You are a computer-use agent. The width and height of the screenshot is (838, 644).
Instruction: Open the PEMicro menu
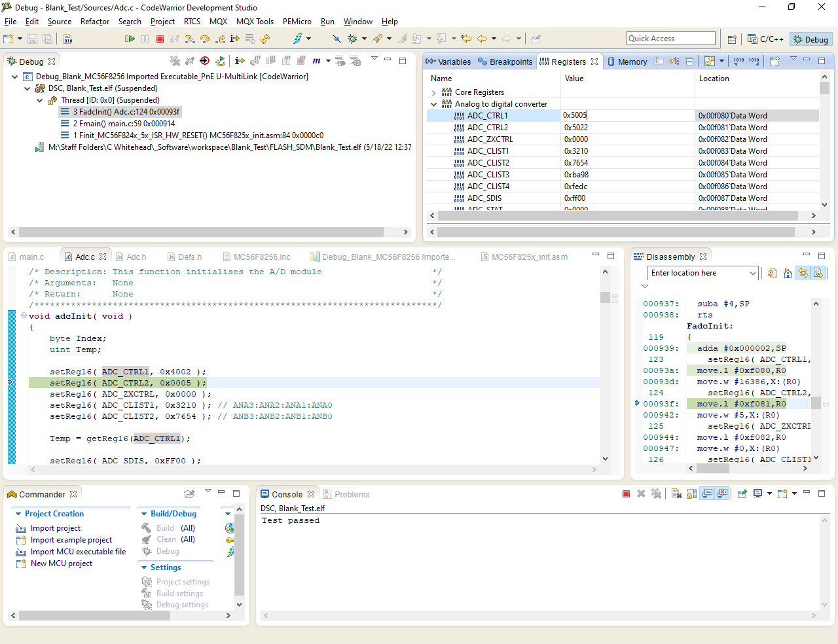point(297,22)
